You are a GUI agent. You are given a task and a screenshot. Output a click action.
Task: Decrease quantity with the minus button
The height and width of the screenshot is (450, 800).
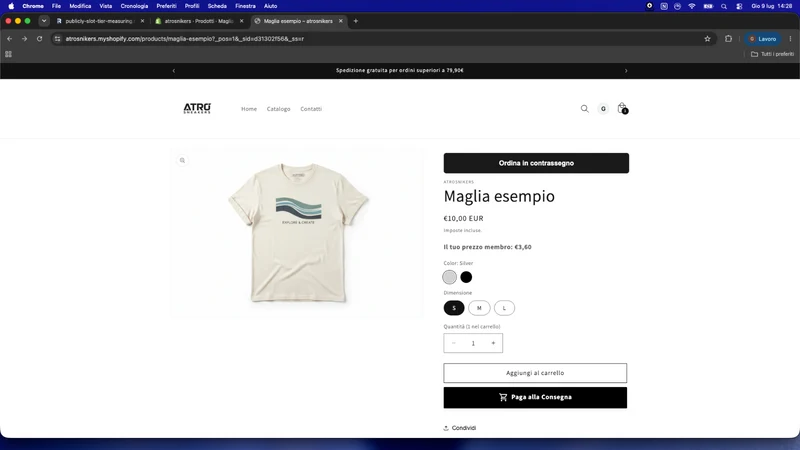[454, 343]
